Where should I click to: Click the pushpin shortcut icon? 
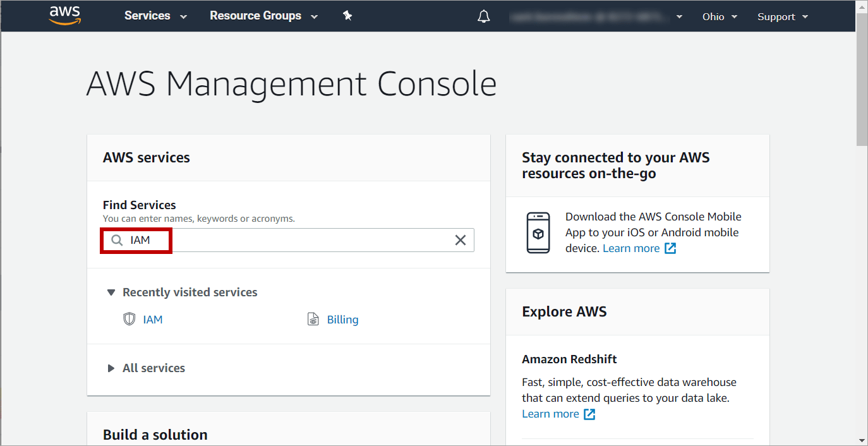coord(347,16)
